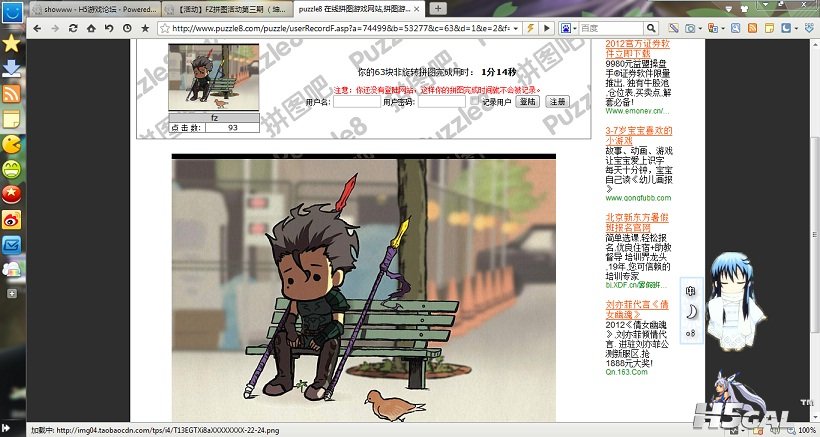
Task: Open the yellow sticky note sidebar icon
Action: 12,119
